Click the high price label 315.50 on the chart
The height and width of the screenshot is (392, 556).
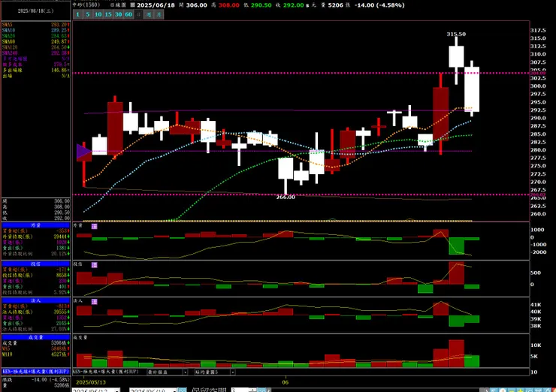(x=456, y=34)
